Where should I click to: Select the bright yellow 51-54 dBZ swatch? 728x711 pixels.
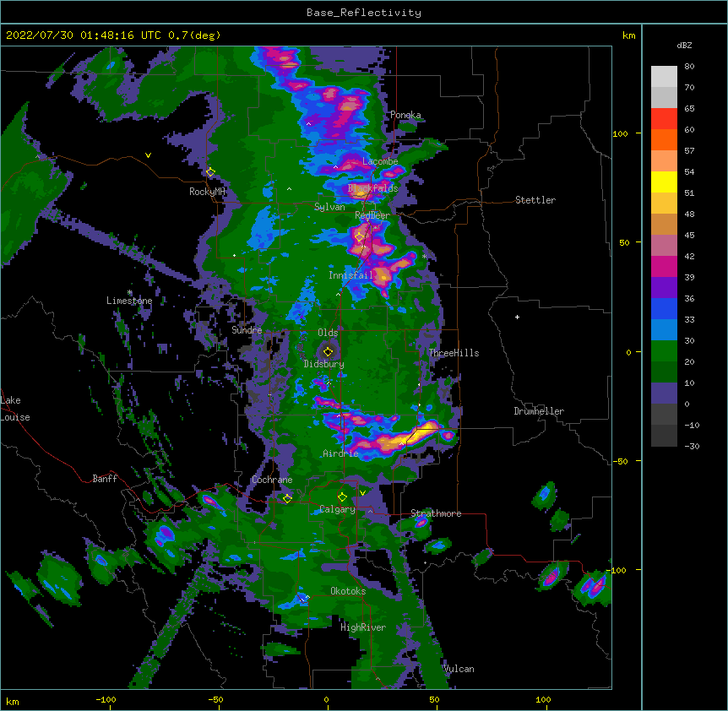point(664,182)
